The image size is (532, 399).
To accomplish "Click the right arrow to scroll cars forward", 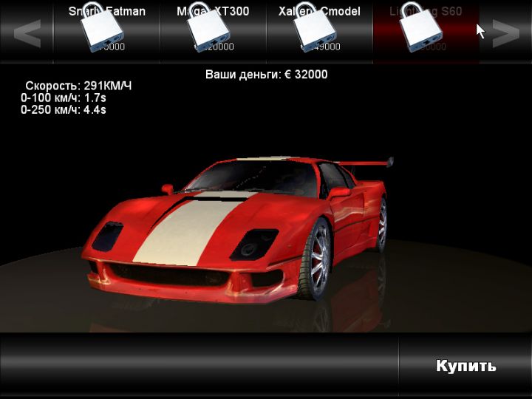I will click(x=506, y=34).
